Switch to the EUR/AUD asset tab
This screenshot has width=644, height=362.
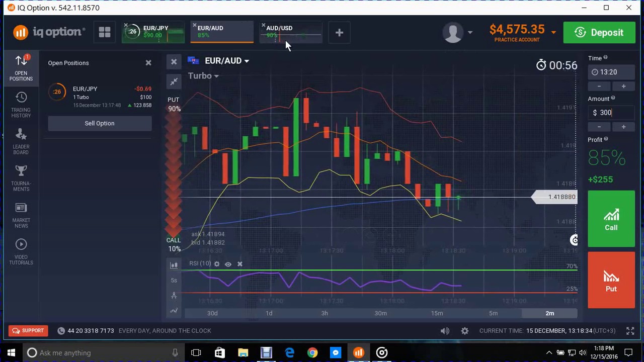pyautogui.click(x=222, y=32)
